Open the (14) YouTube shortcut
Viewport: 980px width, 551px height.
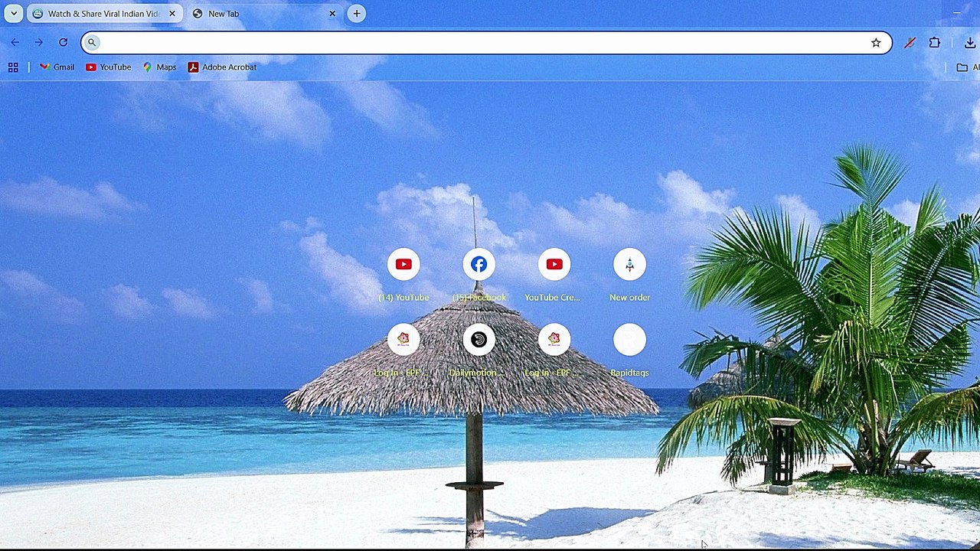point(403,275)
